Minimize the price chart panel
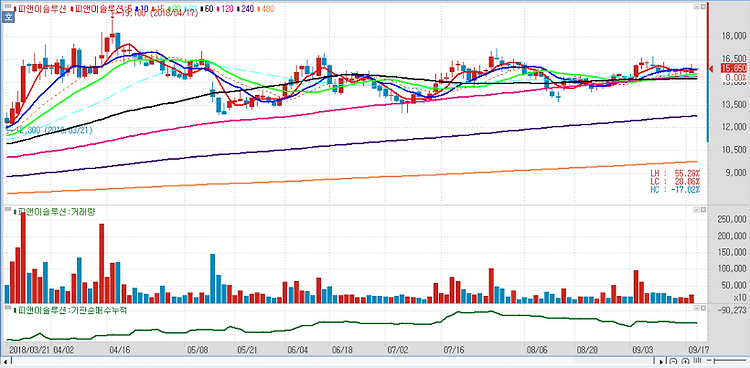The width and height of the screenshot is (750, 368). pos(696,7)
